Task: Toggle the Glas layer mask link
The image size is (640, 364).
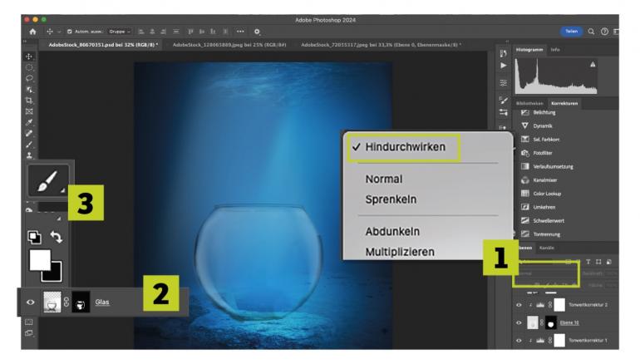Action: 66,303
